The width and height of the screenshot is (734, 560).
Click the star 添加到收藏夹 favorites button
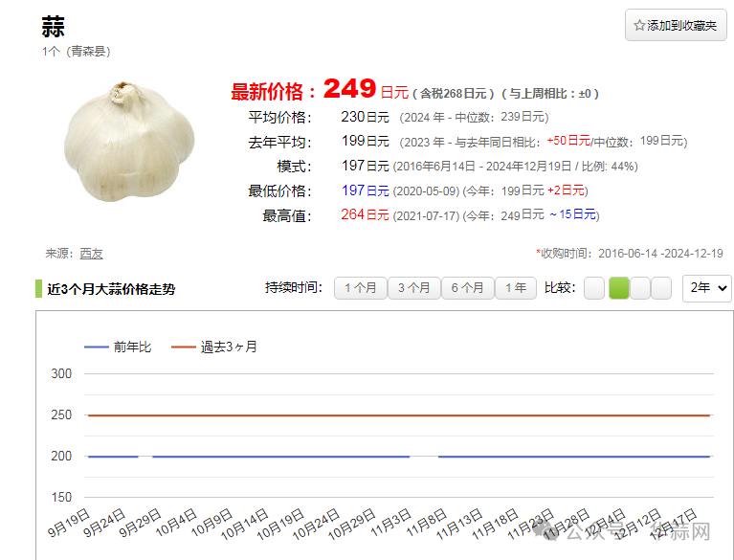(675, 26)
